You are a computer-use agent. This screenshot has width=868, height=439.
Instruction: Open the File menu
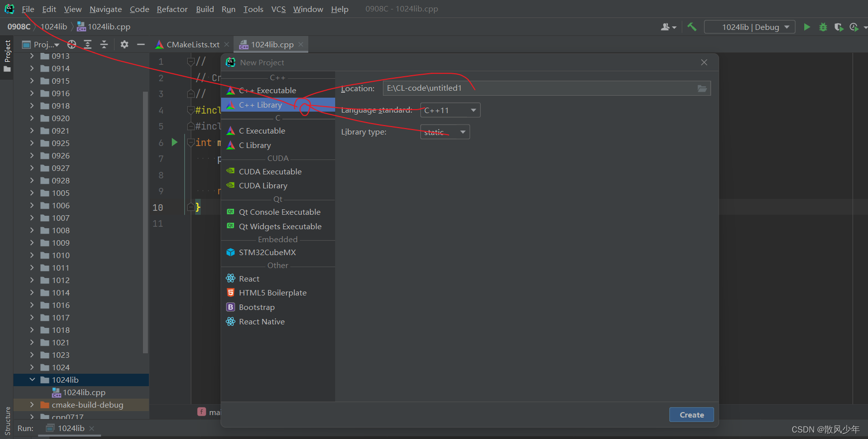[x=28, y=9]
